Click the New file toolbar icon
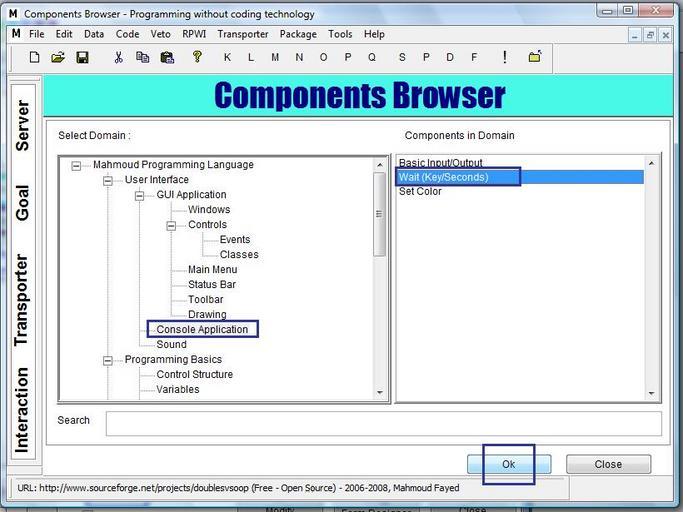Viewport: 683px width, 512px height. tap(35, 57)
